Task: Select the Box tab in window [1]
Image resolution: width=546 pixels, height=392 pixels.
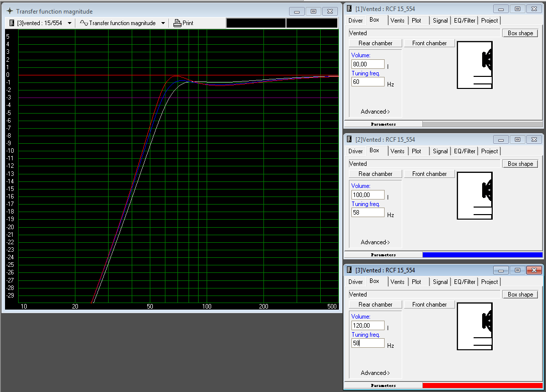Action: coord(375,20)
